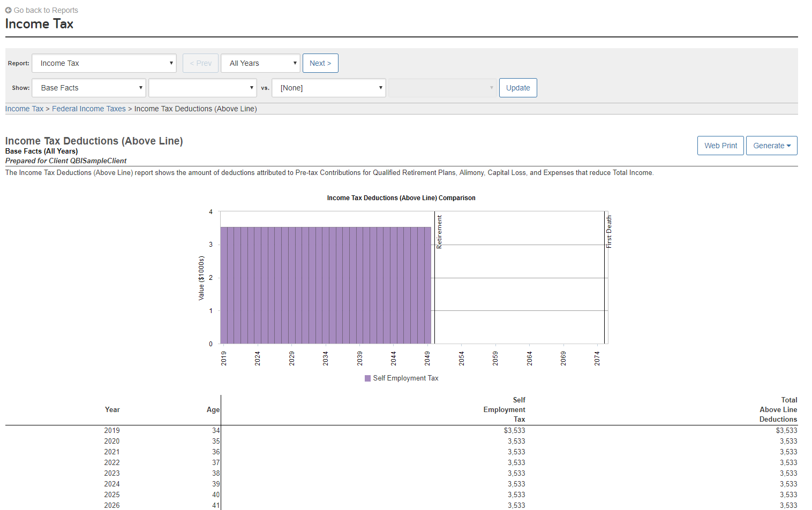Select the 2025 year cell
Image resolution: width=812 pixels, height=510 pixels.
[112, 494]
